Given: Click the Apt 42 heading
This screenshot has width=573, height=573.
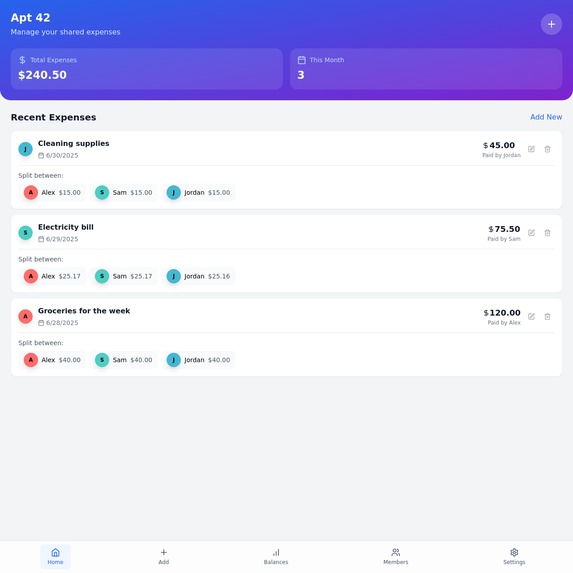Looking at the screenshot, I should click(30, 18).
